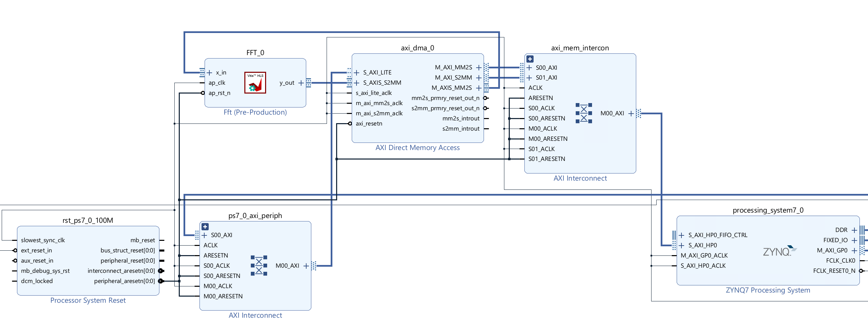Click the AXI Direct Memory Access label
The image size is (868, 332).
tap(417, 148)
